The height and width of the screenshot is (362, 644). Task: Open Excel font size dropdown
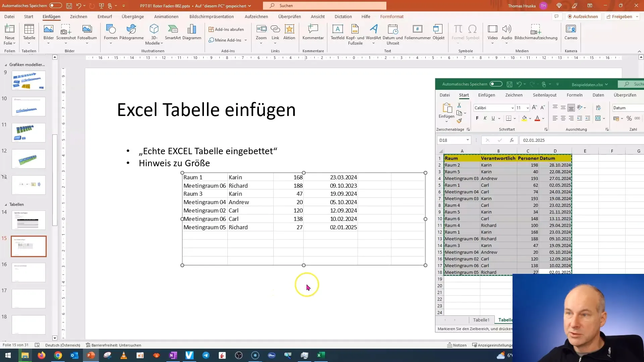[x=528, y=108]
